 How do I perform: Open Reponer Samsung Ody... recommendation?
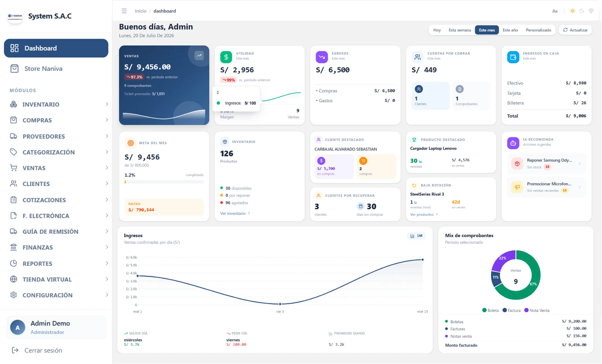pos(546,163)
